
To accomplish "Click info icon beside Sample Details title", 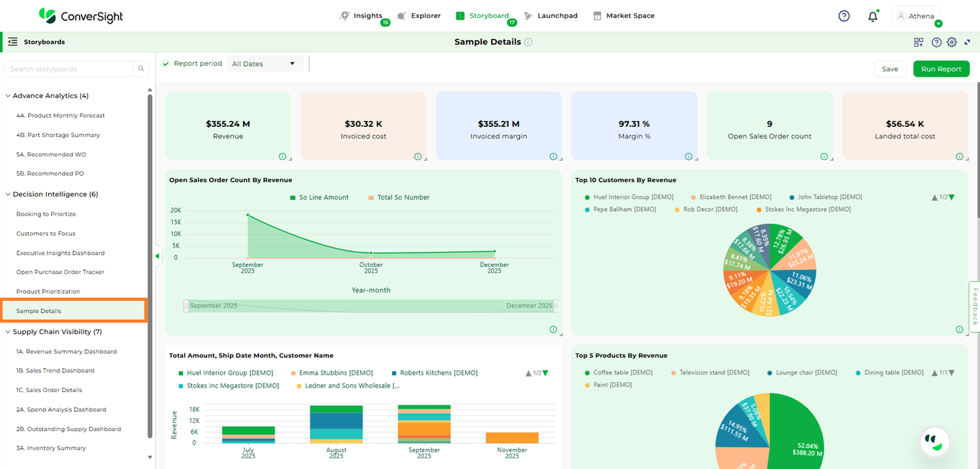I will pyautogui.click(x=528, y=42).
